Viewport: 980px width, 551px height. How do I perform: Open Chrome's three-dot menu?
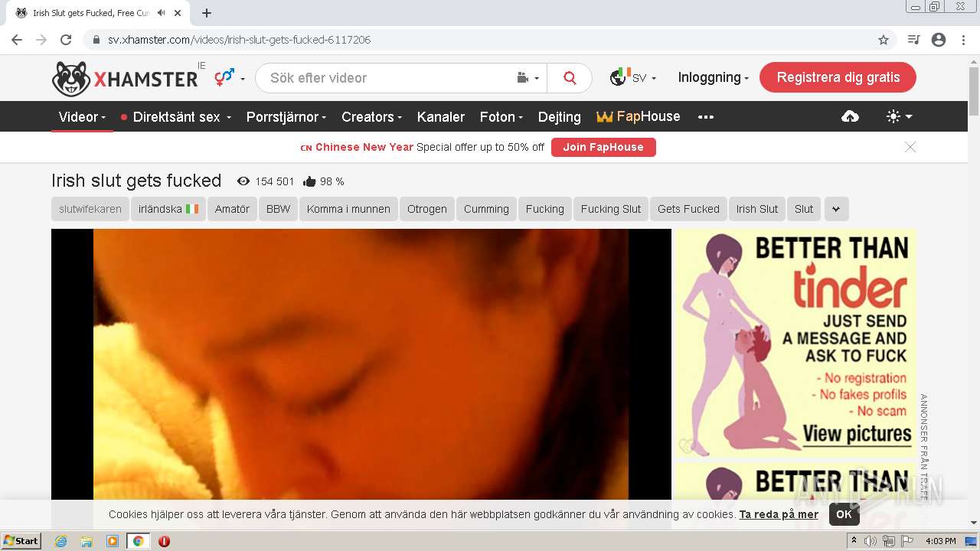tap(963, 40)
